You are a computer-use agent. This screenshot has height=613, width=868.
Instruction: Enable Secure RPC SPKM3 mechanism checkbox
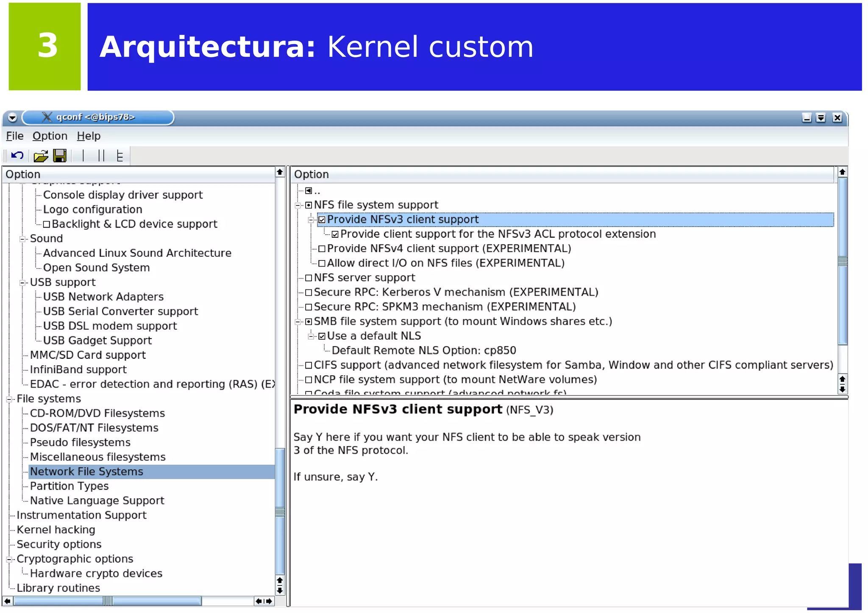(x=309, y=307)
